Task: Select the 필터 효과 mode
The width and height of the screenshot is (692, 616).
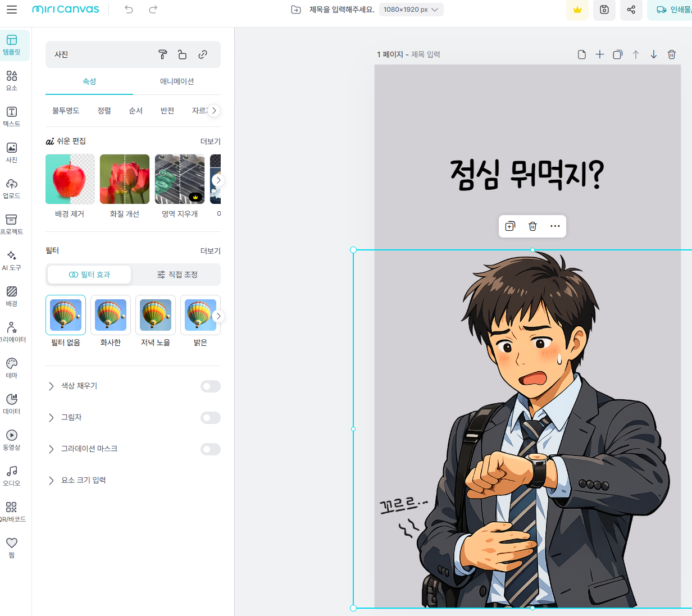Action: (89, 275)
